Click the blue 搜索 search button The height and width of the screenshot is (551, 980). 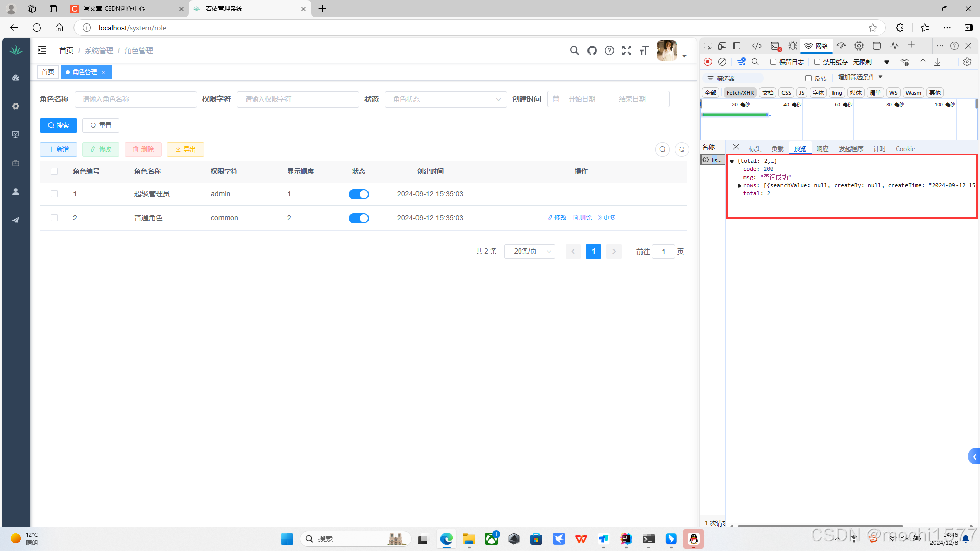click(x=58, y=126)
